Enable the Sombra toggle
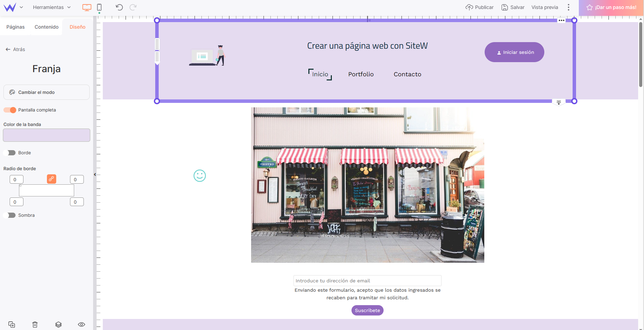 point(10,215)
